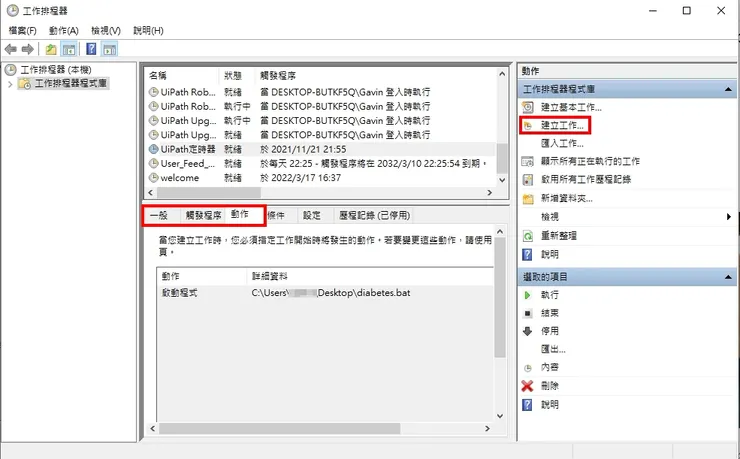Image resolution: width=740 pixels, height=459 pixels.
Task: Click details pane horizontal scrollbar right arrow
Action: coord(488,428)
